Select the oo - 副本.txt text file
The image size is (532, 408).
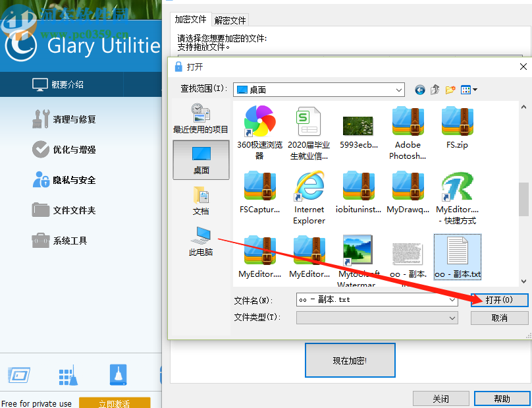pyautogui.click(x=458, y=257)
